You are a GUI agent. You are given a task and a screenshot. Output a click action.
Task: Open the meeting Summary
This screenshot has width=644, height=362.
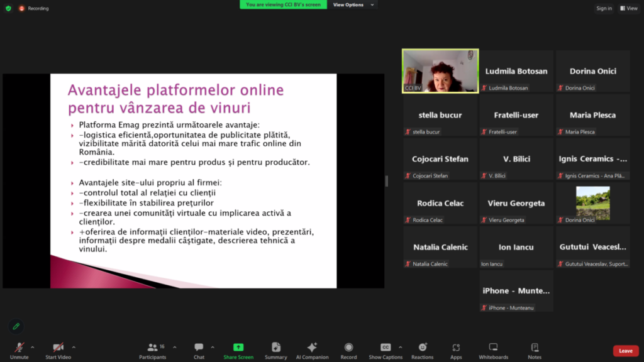click(x=275, y=351)
